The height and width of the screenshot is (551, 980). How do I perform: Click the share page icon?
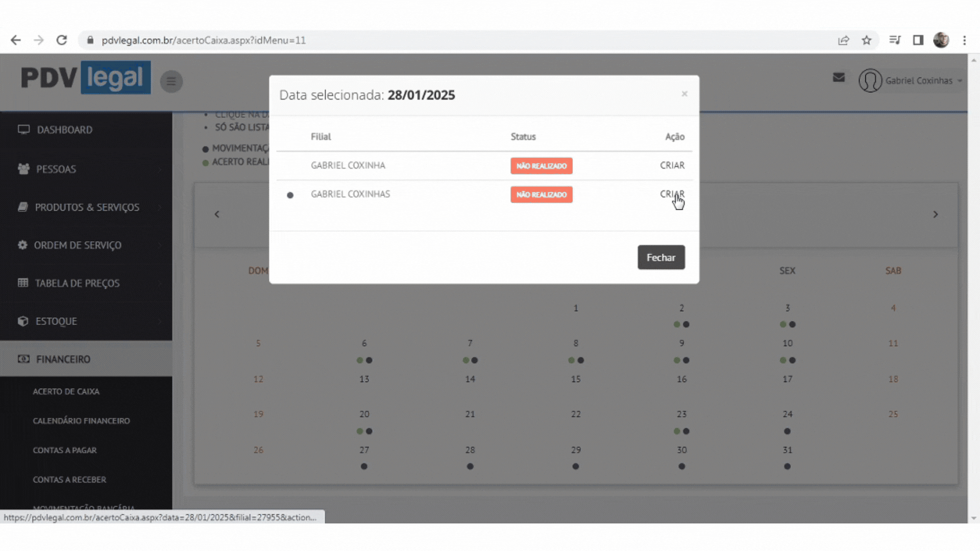pyautogui.click(x=843, y=40)
